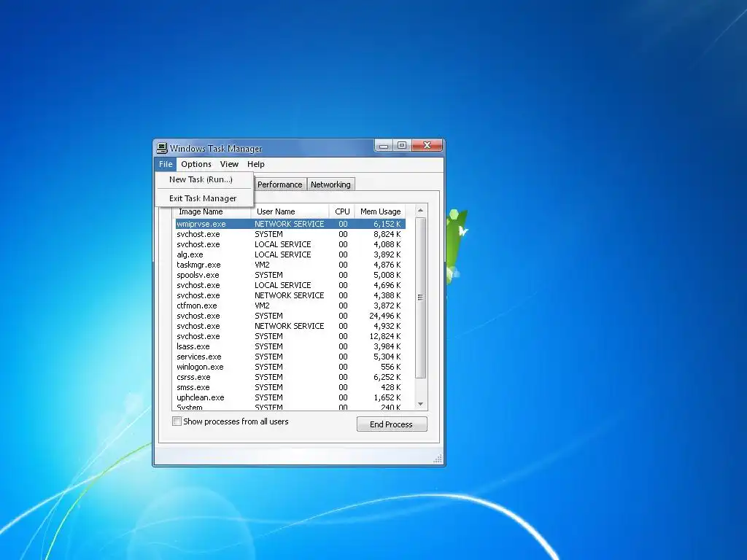
Task: Select the uphclean.exe process
Action: 290,397
